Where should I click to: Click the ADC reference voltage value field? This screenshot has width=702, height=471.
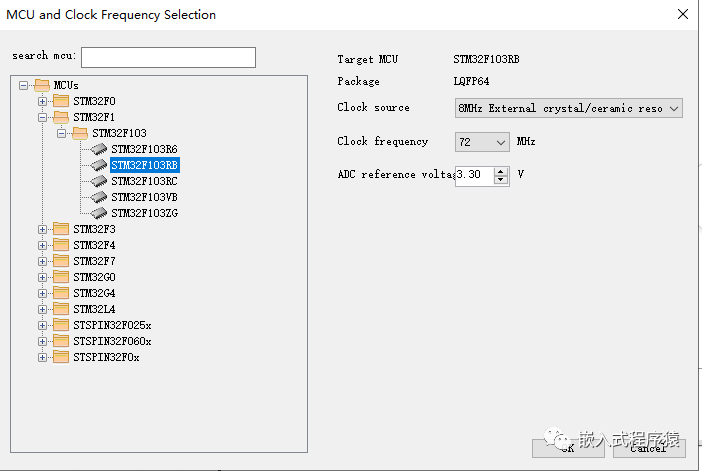pos(475,175)
